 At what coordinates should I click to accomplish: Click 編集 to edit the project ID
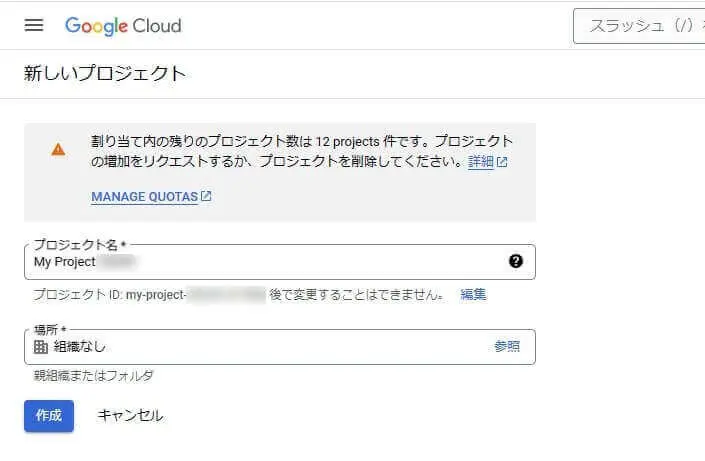(x=474, y=295)
